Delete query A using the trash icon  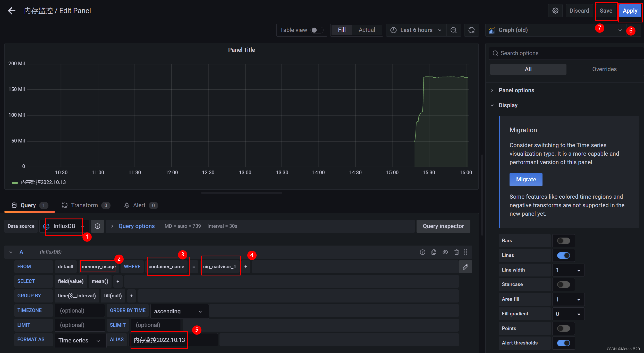(x=456, y=252)
